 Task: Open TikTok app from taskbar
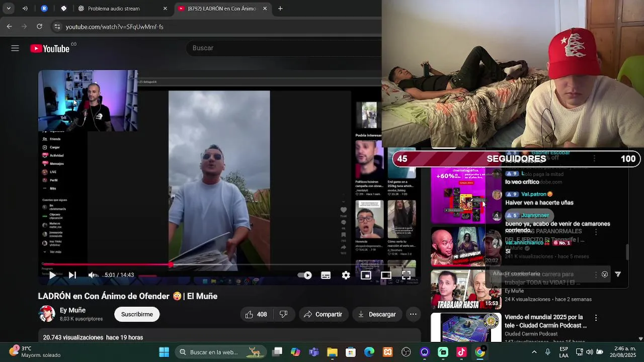[x=461, y=352]
